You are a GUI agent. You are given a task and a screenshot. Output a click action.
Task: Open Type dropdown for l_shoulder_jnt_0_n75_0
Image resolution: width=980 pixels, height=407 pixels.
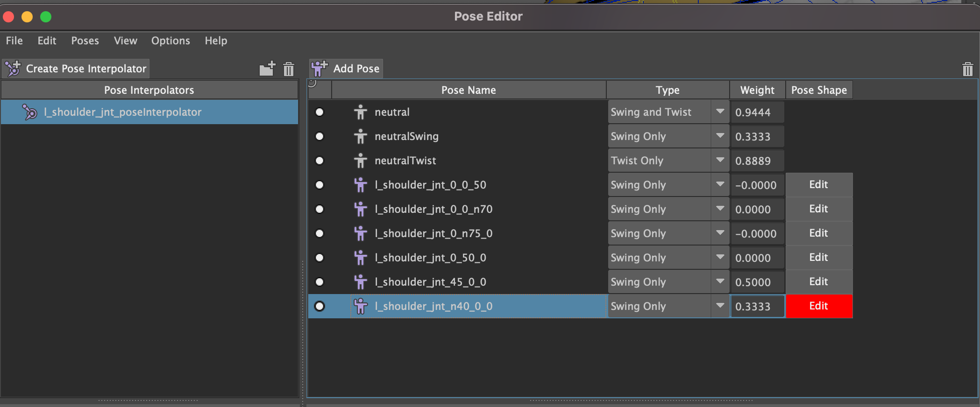668,233
